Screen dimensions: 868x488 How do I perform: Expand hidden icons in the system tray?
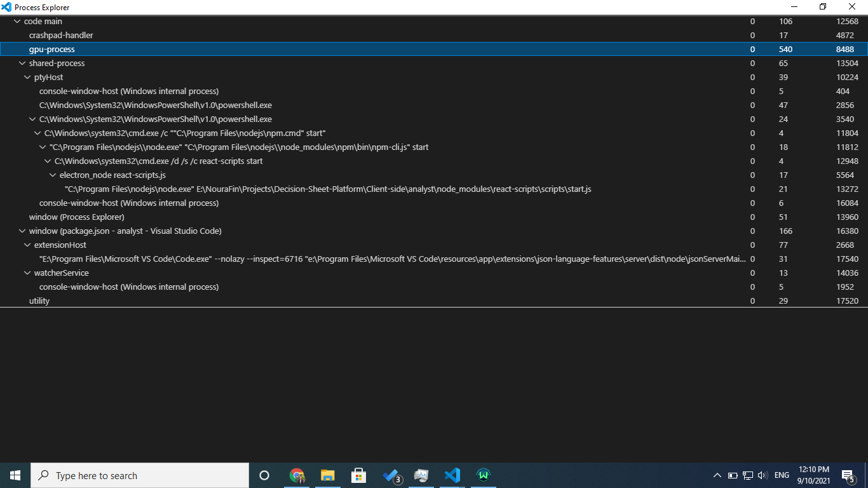(717, 475)
